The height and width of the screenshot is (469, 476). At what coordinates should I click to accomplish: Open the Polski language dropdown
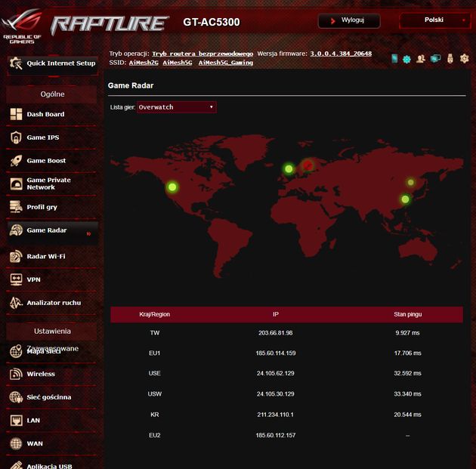coord(434,20)
